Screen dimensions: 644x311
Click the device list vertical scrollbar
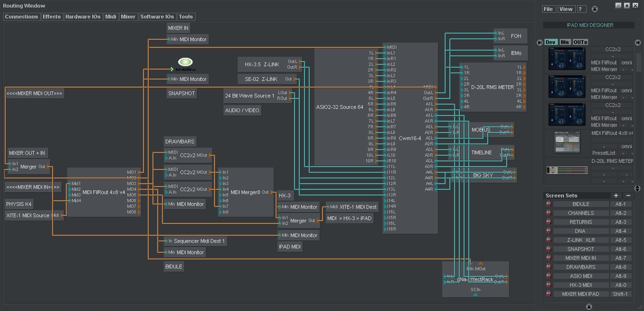tap(638, 62)
